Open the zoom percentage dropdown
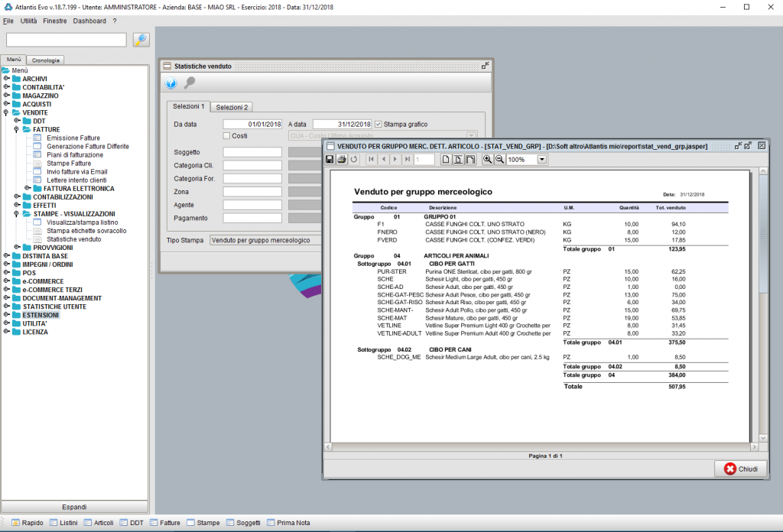 pyautogui.click(x=542, y=160)
